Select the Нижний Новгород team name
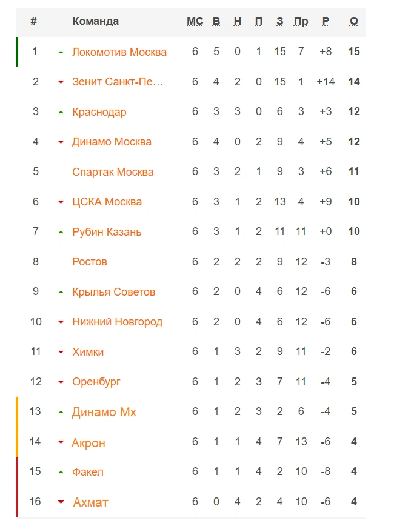The image size is (394, 532). (x=117, y=322)
